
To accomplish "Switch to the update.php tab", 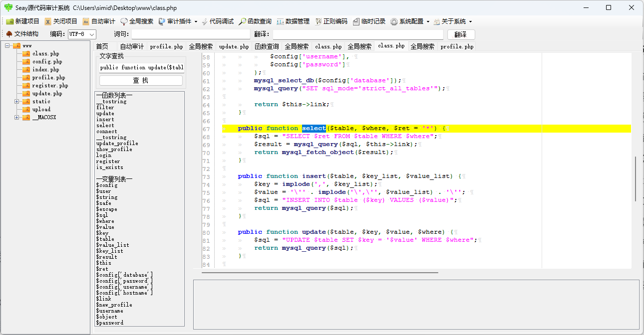I will [234, 46].
